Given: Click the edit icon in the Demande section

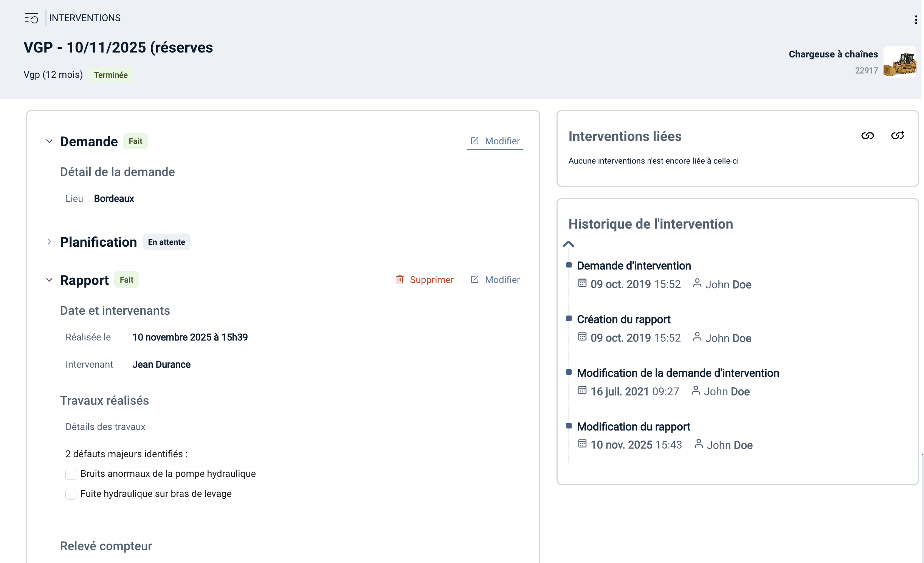Looking at the screenshot, I should 474,141.
